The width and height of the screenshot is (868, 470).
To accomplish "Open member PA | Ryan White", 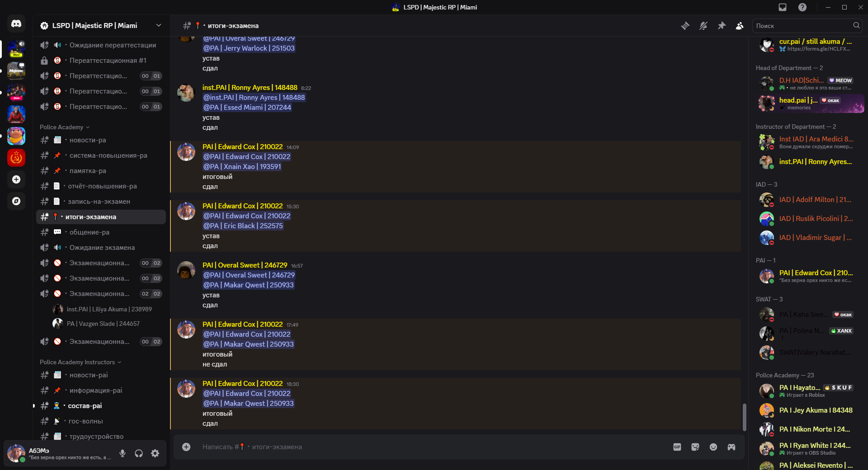I will [811, 448].
